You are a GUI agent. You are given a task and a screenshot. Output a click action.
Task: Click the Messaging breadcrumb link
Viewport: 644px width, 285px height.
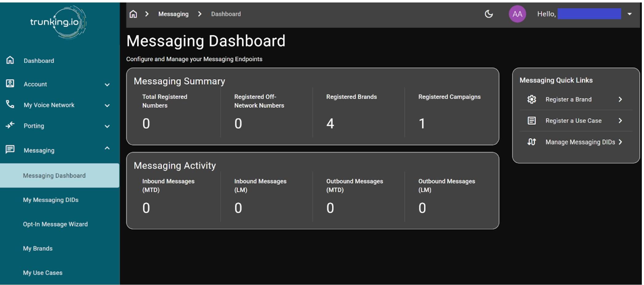pos(173,14)
